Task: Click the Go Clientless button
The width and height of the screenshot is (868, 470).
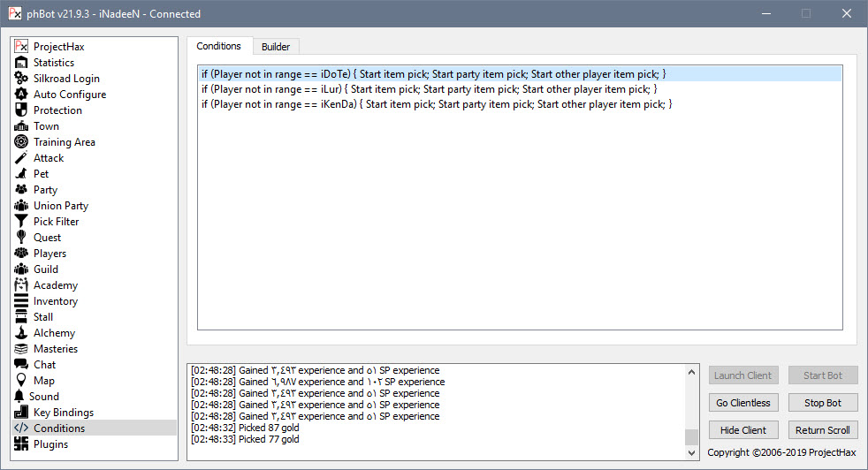Action: [742, 403]
